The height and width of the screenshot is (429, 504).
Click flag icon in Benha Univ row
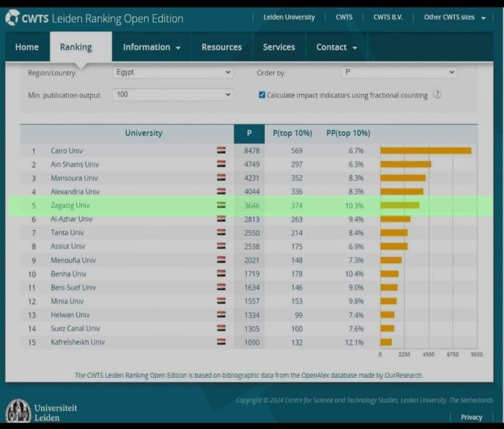point(221,274)
